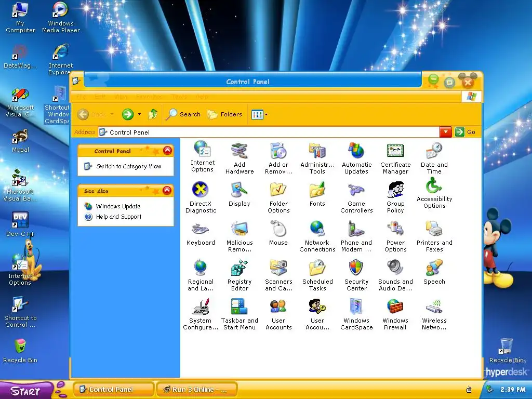Open Sounds and Audio Devices
This screenshot has width=532, height=399.
(x=395, y=275)
